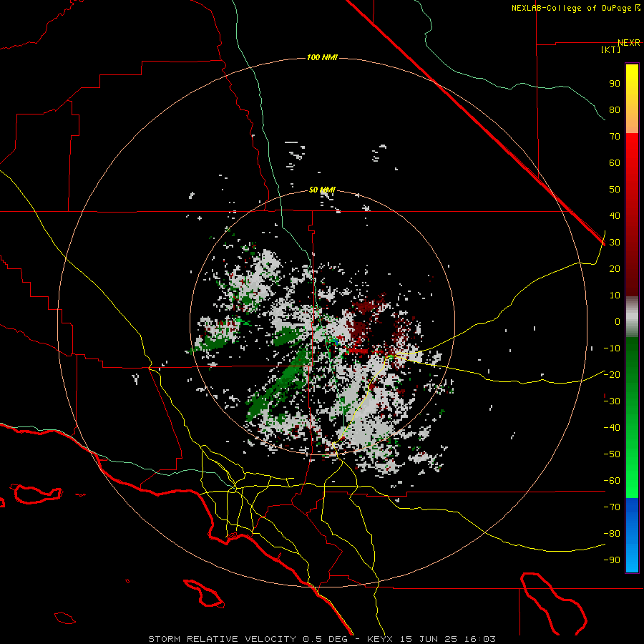This screenshot has width=644, height=644.
Task: Click the "-20" scale value
Action: tap(612, 374)
